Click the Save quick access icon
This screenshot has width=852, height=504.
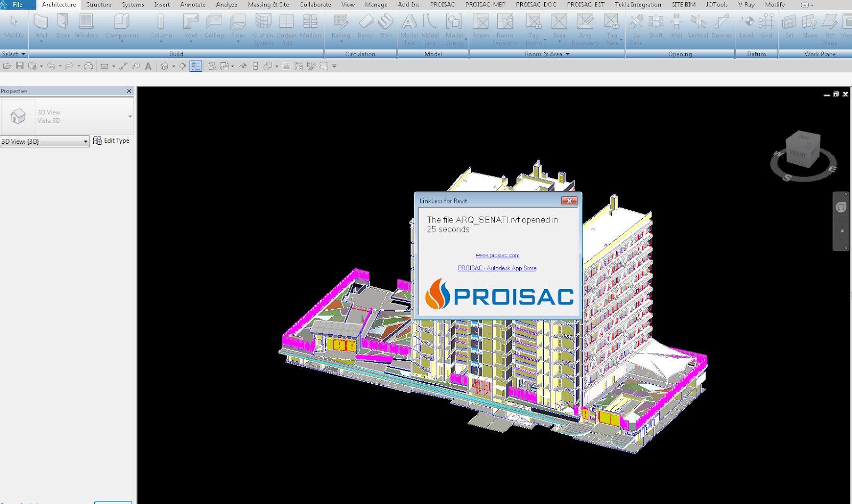[x=20, y=66]
